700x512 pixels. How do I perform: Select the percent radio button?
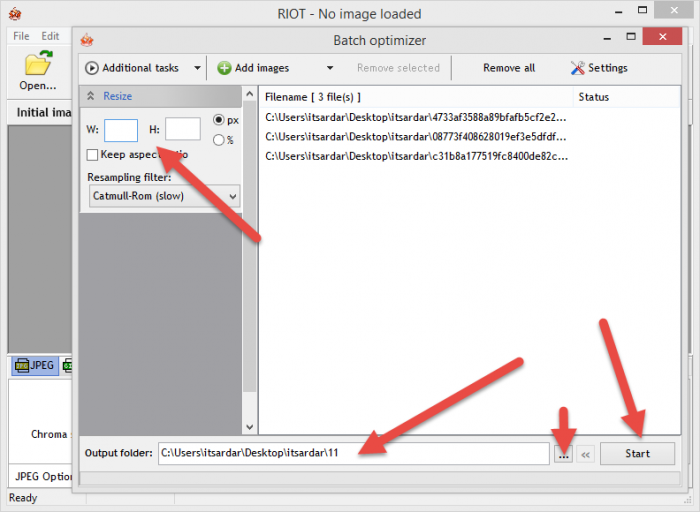tap(218, 140)
